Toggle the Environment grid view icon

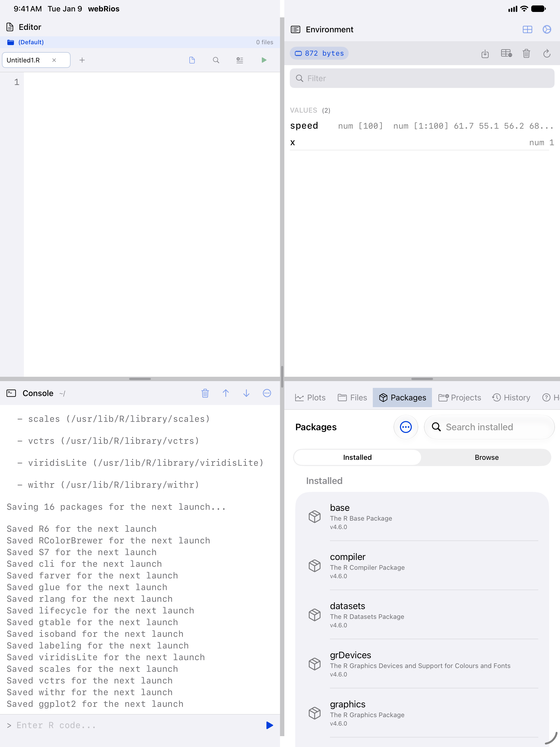(x=527, y=30)
